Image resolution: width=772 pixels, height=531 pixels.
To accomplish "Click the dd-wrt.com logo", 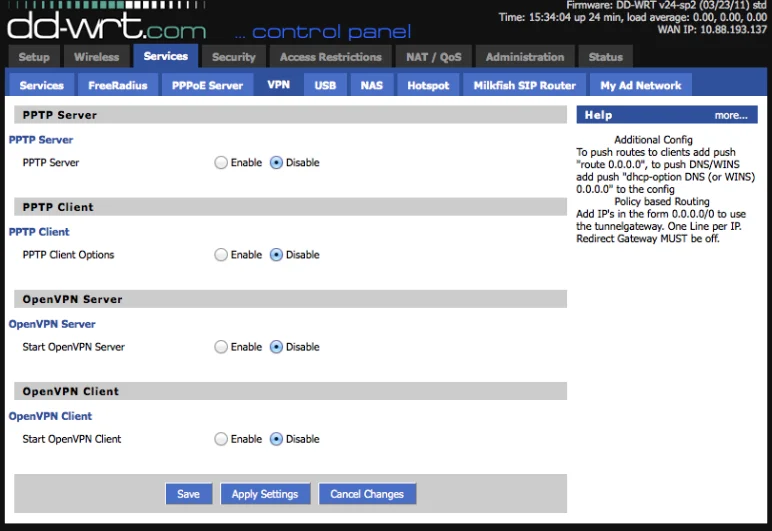I will tap(106, 22).
